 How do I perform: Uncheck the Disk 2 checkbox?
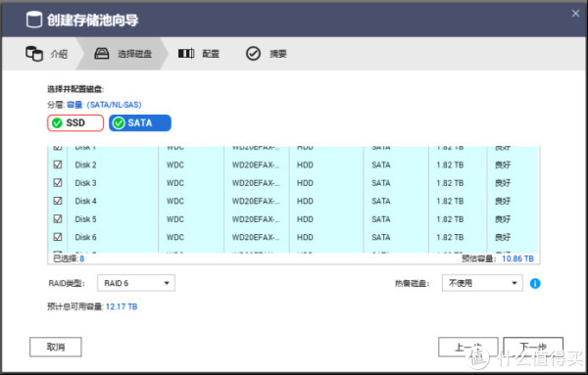pyautogui.click(x=58, y=164)
